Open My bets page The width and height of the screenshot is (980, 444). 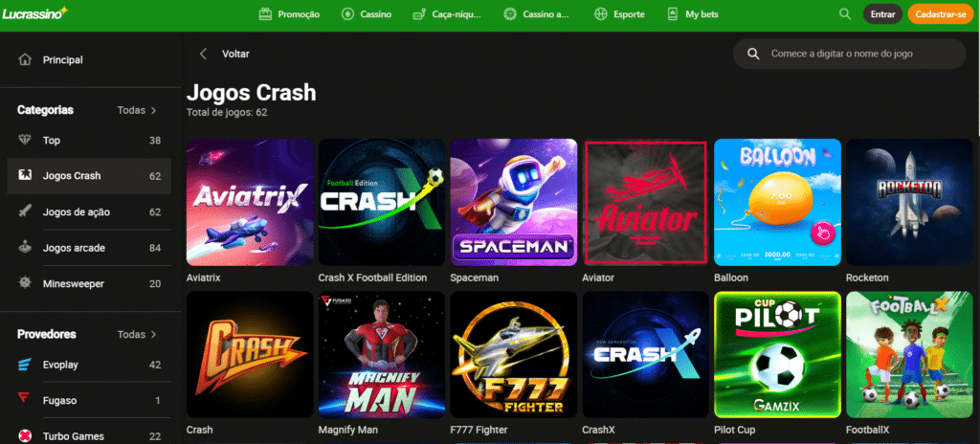coord(693,13)
